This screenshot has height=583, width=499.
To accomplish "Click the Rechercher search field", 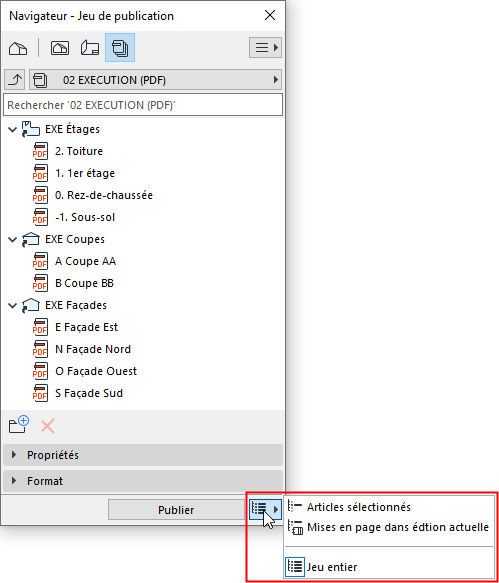I will tap(143, 105).
